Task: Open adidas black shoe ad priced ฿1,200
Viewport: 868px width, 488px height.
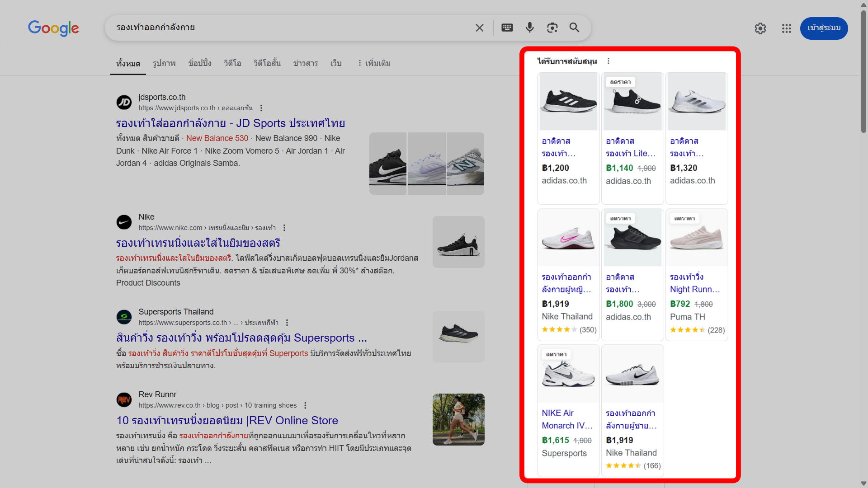Action: [x=568, y=138]
